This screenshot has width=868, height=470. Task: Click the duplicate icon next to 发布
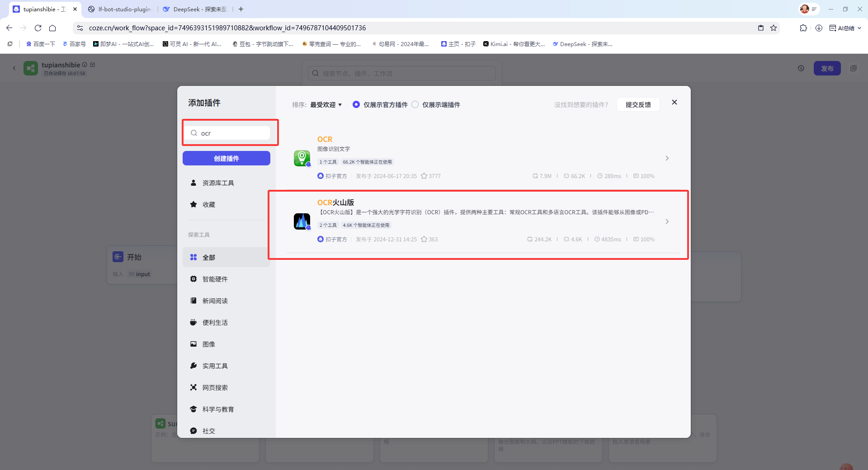pos(854,68)
